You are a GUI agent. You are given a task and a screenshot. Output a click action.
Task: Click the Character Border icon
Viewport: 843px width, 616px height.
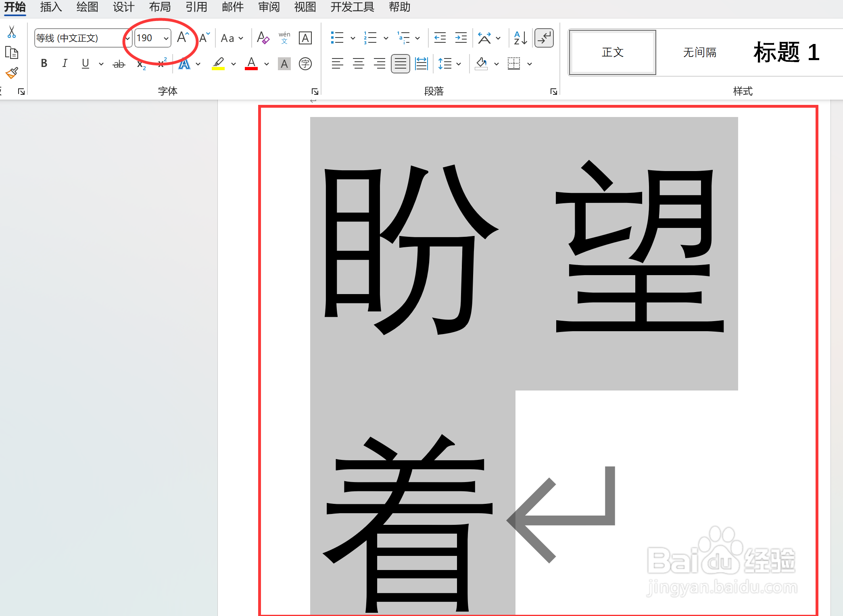coord(305,38)
